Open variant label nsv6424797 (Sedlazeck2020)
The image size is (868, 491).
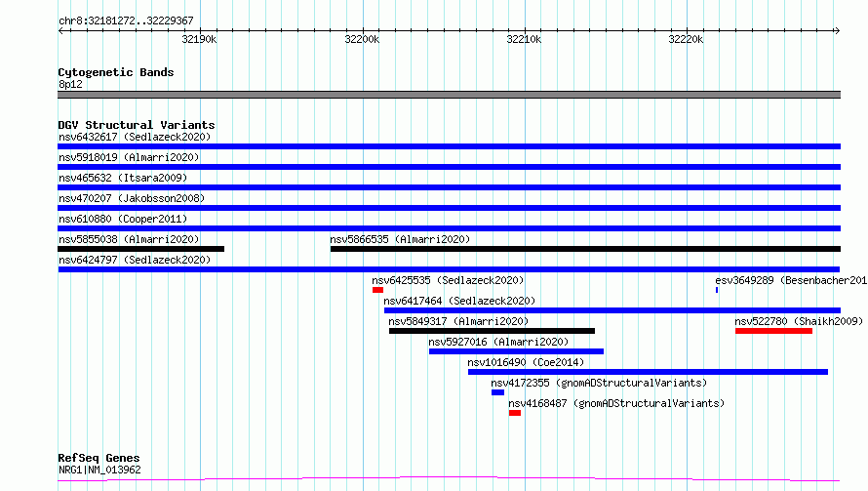point(135,260)
